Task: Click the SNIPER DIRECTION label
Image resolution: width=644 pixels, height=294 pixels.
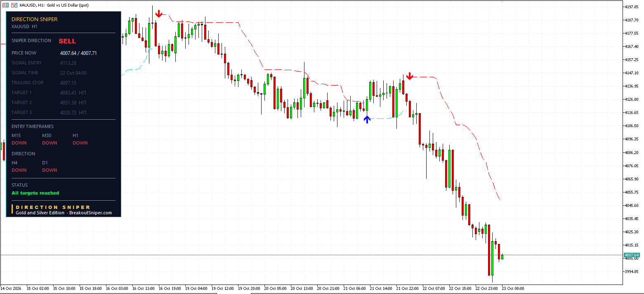Action: (x=31, y=41)
